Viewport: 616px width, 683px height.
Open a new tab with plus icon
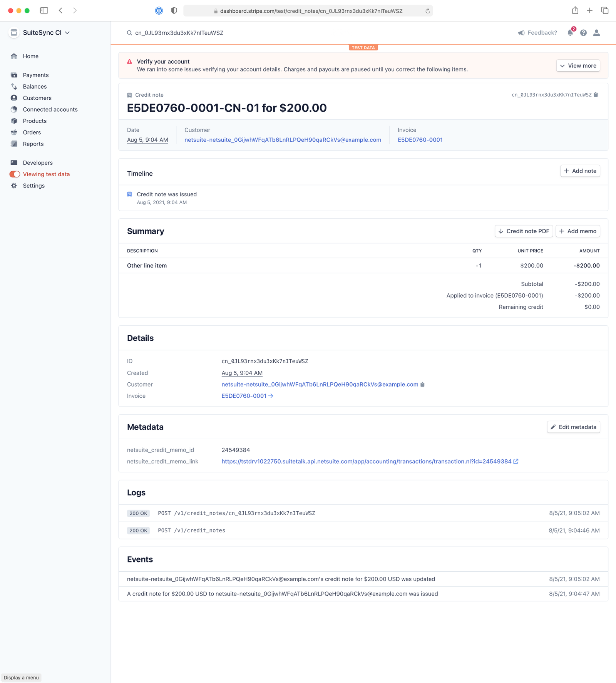click(589, 11)
